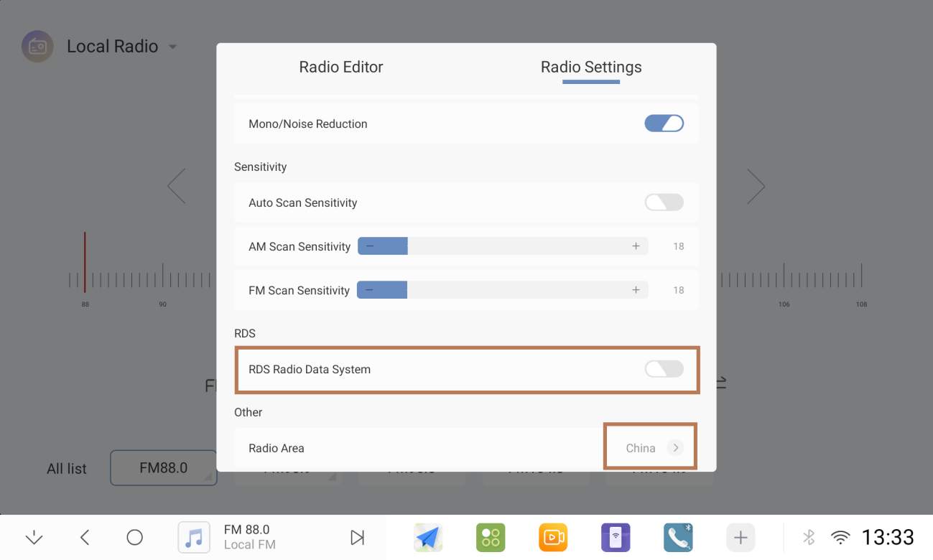Decrease AM Scan Sensitivity with minus
This screenshot has height=560, width=933.
(369, 246)
